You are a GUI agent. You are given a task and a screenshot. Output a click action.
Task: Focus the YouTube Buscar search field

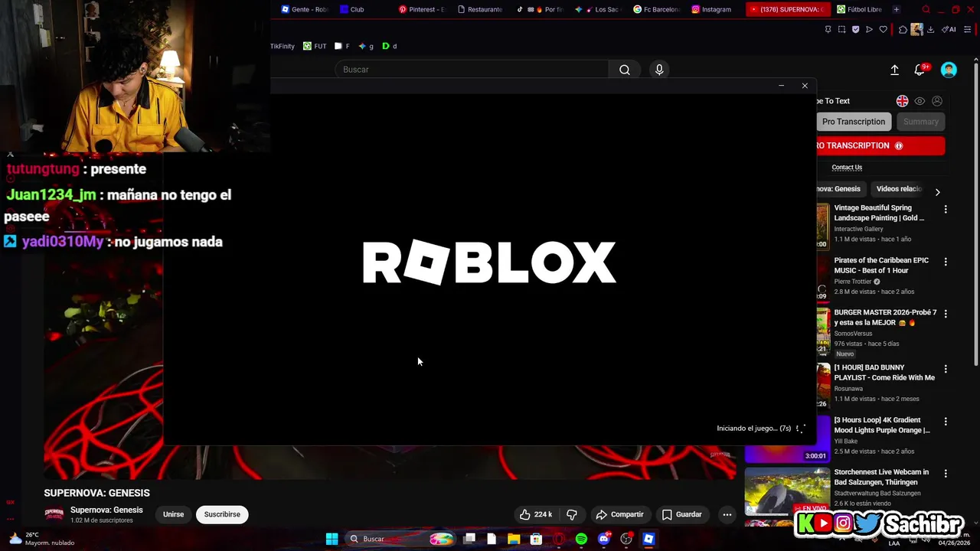point(472,70)
